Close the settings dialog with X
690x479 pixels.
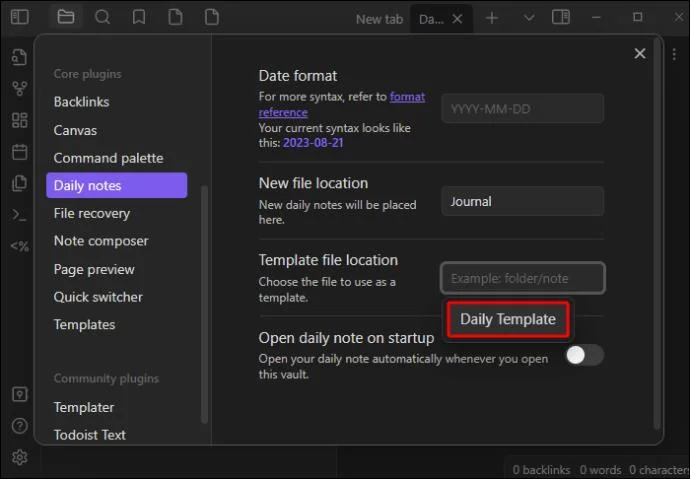(640, 54)
